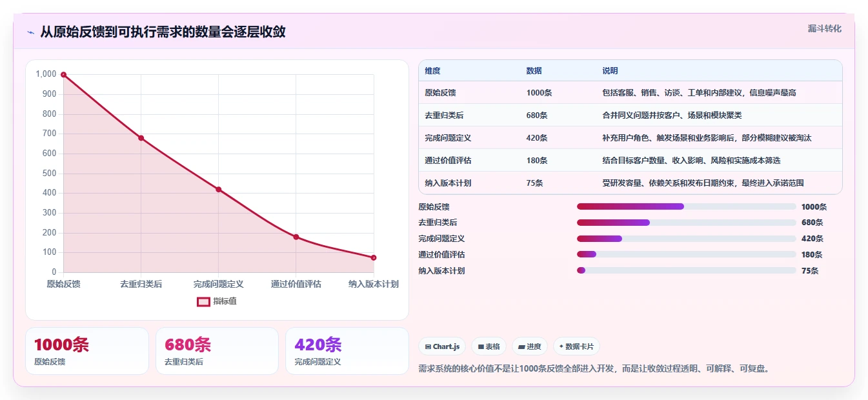Click the description starting 补充用户角色

coord(707,137)
